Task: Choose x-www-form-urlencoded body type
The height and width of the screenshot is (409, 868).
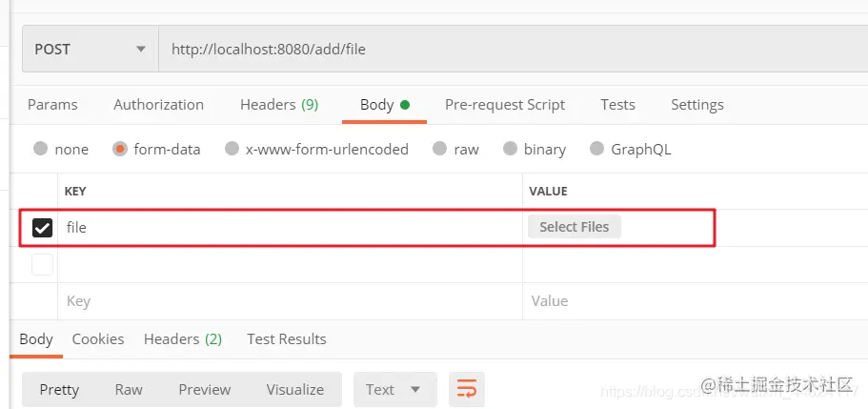Action: click(x=232, y=149)
